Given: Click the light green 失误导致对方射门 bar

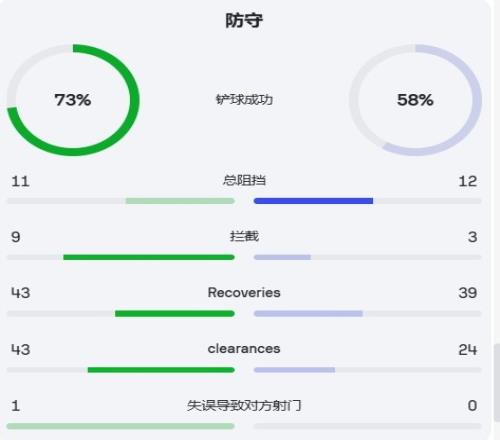Looking at the screenshot, I should point(121,426).
